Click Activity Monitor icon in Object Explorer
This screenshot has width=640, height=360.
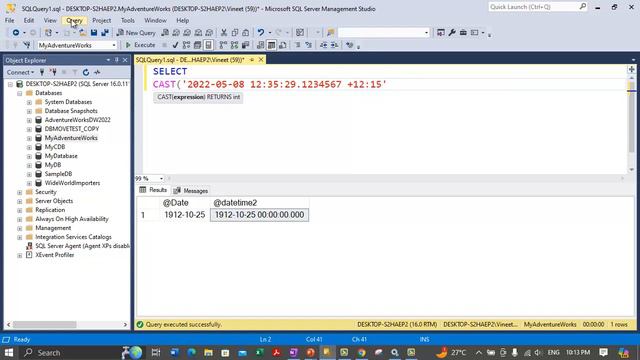[x=97, y=72]
